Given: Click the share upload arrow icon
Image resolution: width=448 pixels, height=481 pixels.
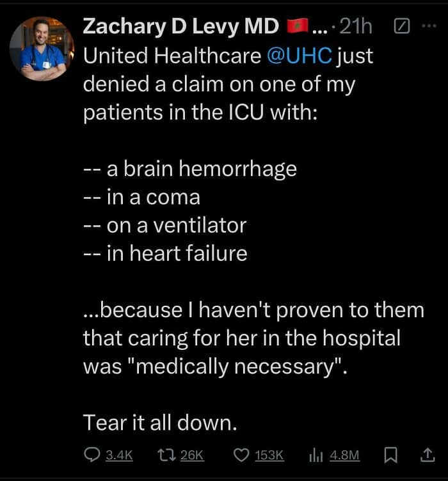Looking at the screenshot, I should coord(427,455).
